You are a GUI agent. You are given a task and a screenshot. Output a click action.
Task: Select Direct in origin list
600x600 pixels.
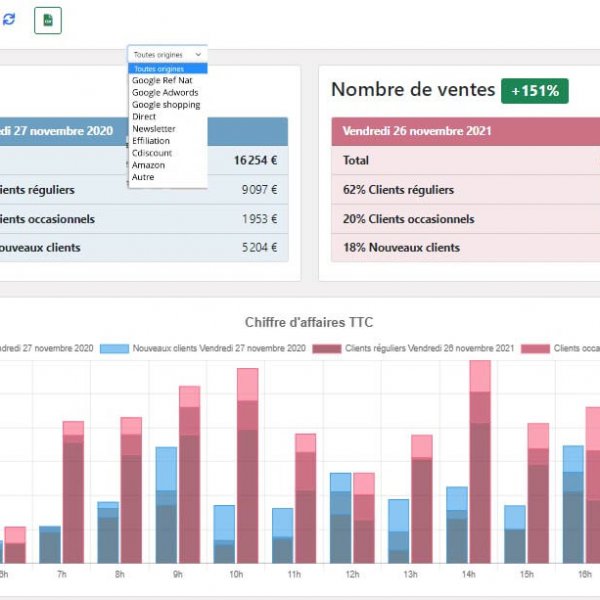[144, 117]
